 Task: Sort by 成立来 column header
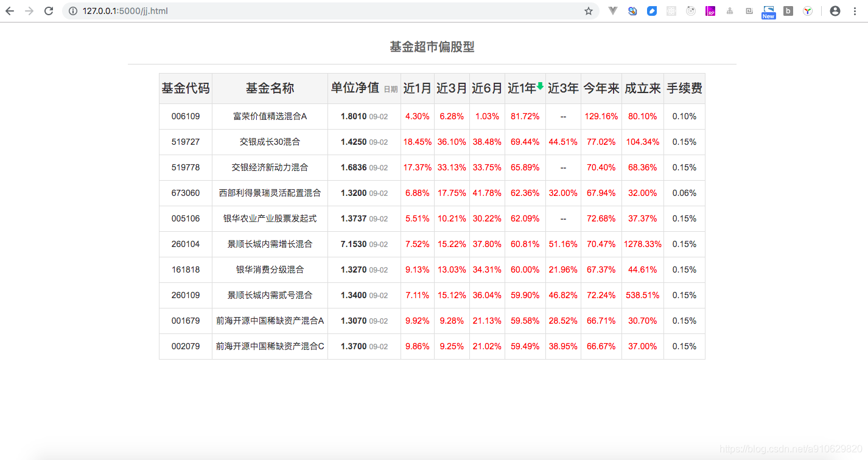[x=643, y=88]
